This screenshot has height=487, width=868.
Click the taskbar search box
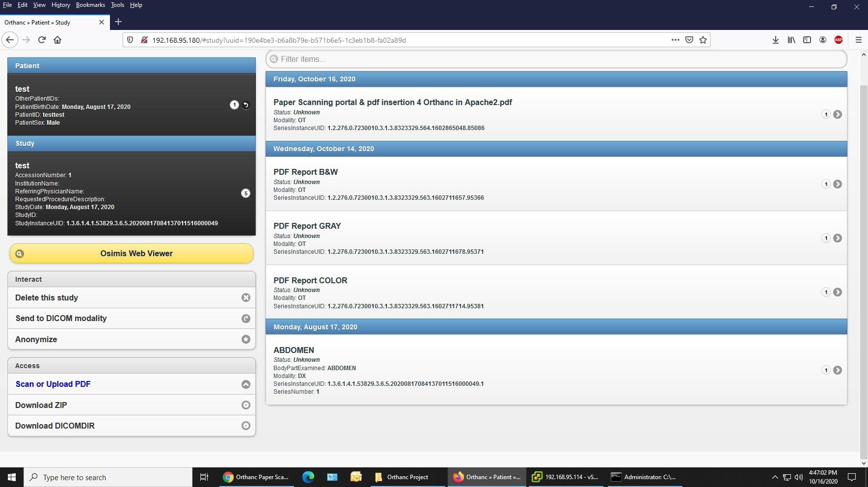pos(108,477)
